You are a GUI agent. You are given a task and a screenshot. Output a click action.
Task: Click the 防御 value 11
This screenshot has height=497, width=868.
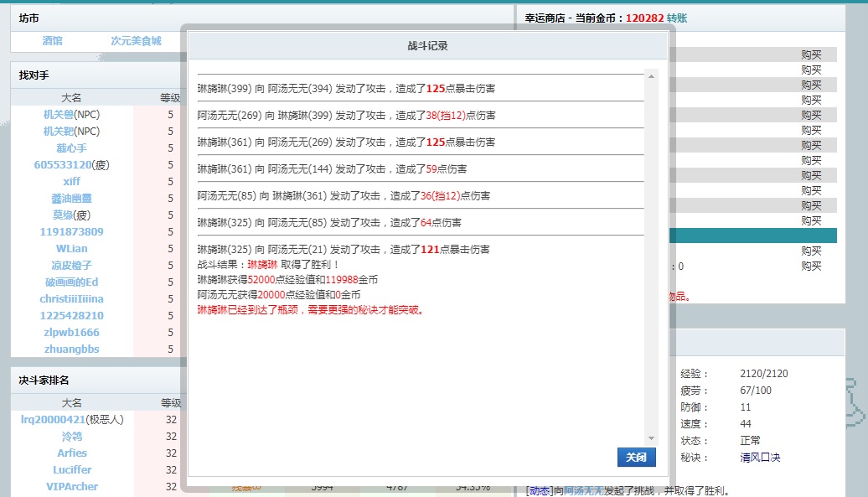tap(746, 407)
